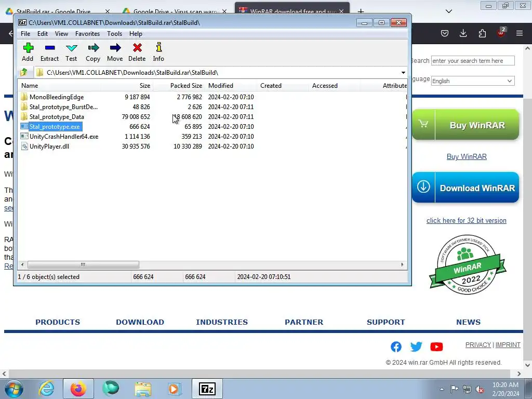Follow the Buy WinRAR text link
This screenshot has height=399, width=532.
467,156
